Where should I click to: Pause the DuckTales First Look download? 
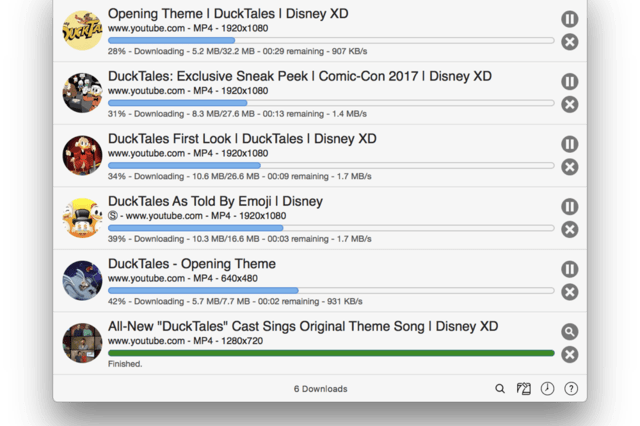coord(569,144)
